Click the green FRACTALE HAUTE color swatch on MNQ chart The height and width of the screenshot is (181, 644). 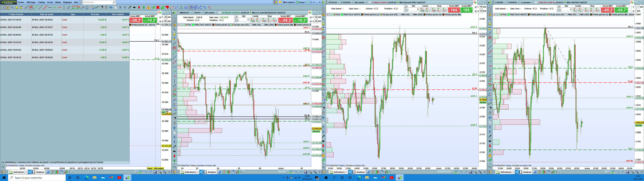(x=193, y=25)
